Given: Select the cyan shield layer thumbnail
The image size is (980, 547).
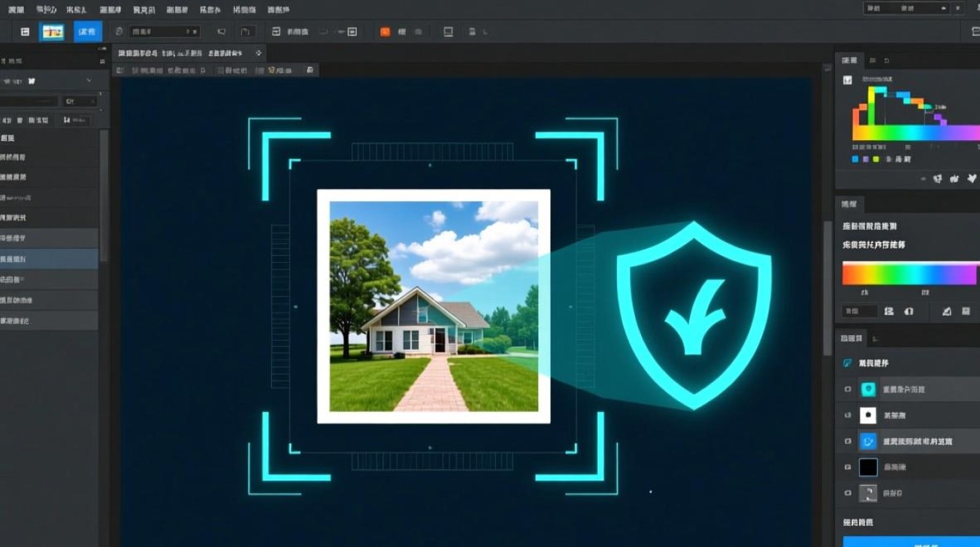Looking at the screenshot, I should [868, 389].
